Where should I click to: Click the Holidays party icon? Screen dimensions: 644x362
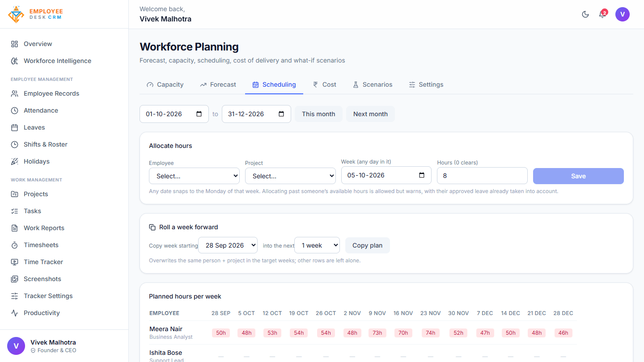tap(15, 161)
